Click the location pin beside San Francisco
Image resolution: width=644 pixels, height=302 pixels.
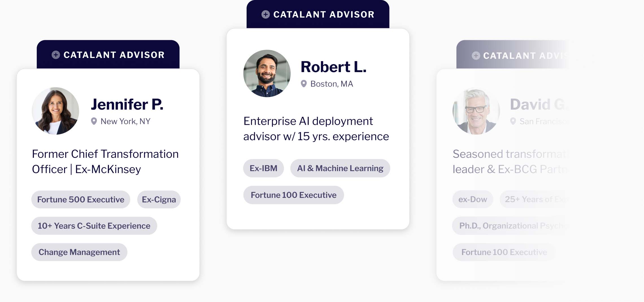click(513, 121)
